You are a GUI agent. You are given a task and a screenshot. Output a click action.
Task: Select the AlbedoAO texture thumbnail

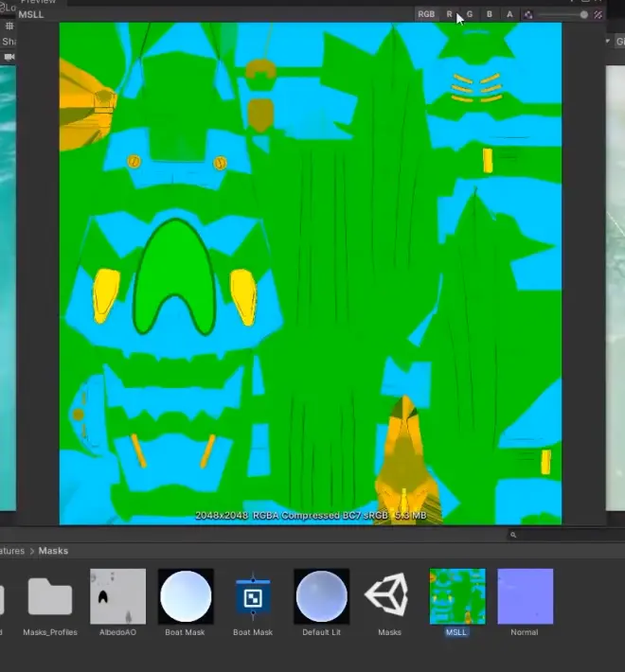point(117,596)
